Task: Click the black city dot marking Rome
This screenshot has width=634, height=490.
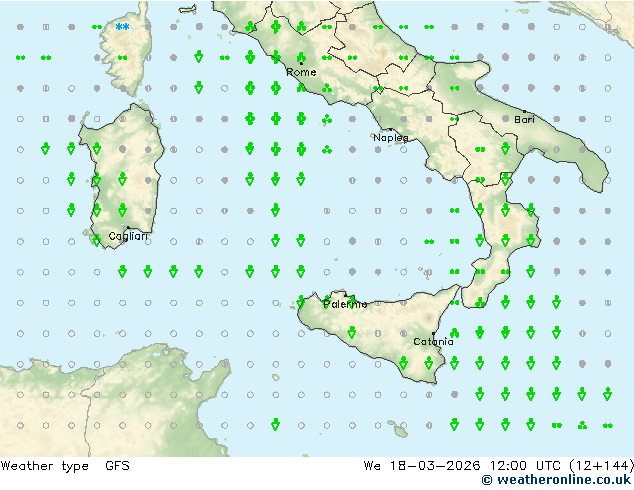Action: 301,63
